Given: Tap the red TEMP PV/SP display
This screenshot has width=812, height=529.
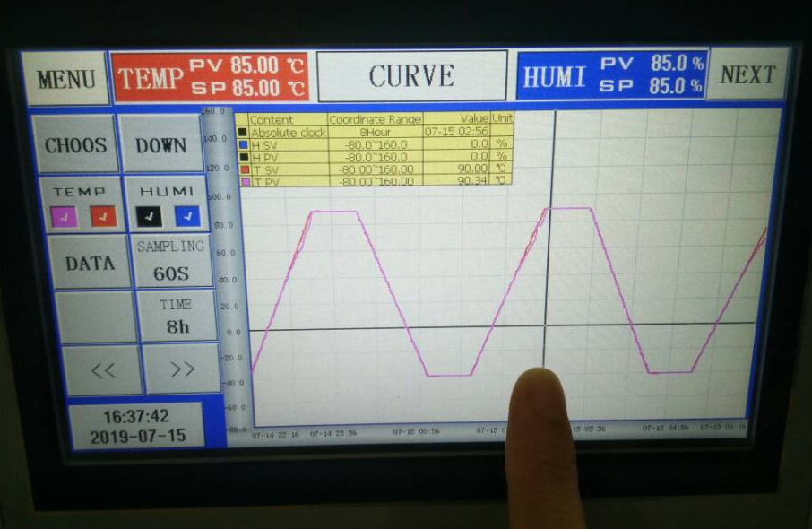Looking at the screenshot, I should (210, 77).
